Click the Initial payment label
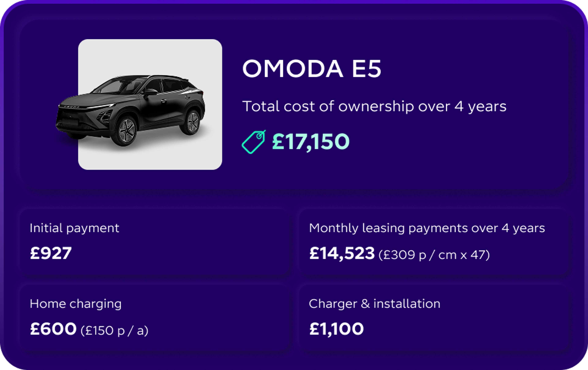Viewport: 588px width, 370px height. (x=74, y=229)
